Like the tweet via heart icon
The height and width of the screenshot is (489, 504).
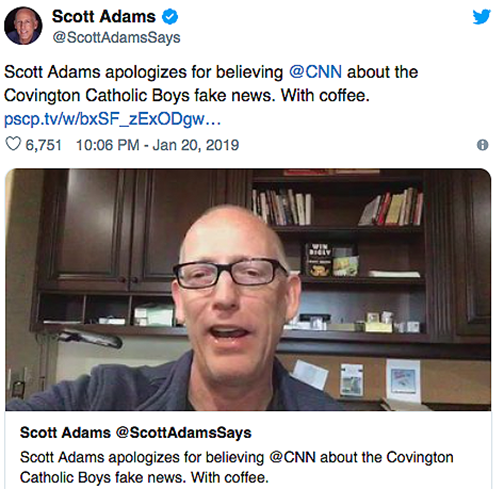tap(13, 144)
